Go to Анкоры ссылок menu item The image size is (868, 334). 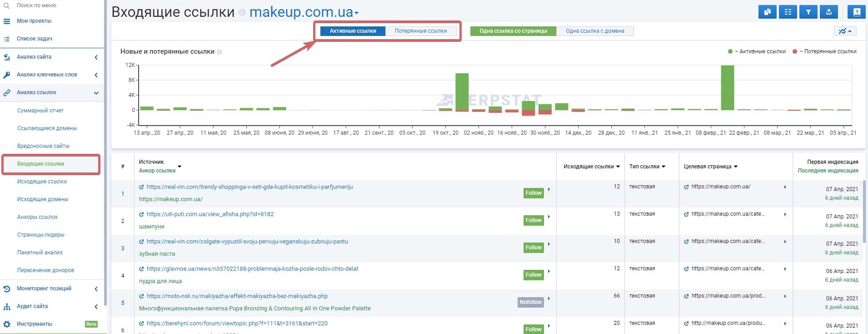(37, 217)
